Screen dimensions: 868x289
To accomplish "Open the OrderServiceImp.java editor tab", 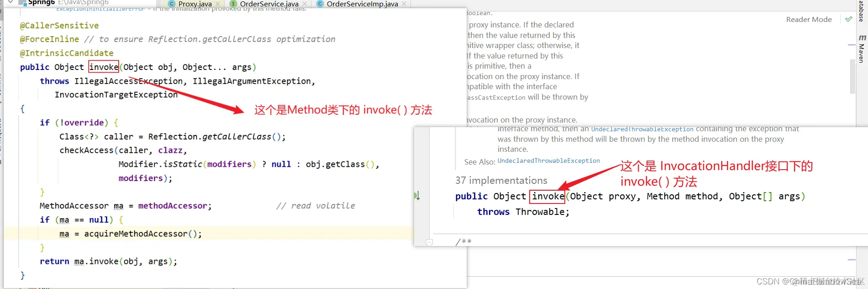I will click(x=362, y=4).
